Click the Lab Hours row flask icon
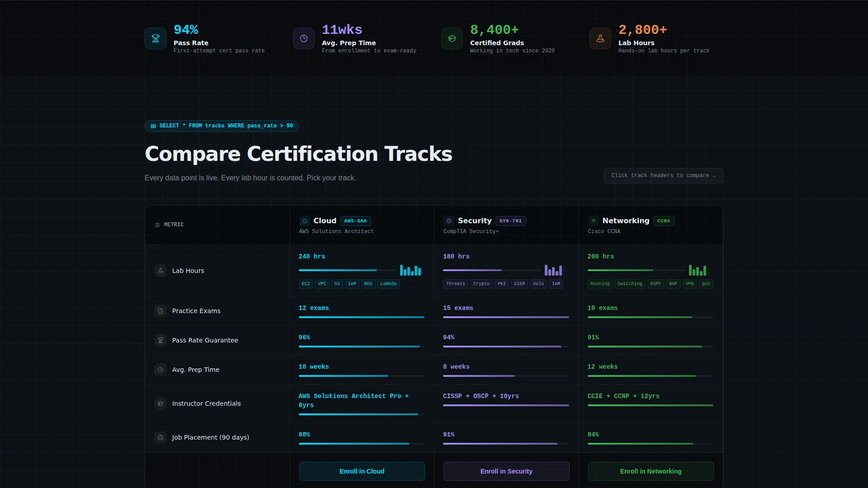 pos(160,271)
